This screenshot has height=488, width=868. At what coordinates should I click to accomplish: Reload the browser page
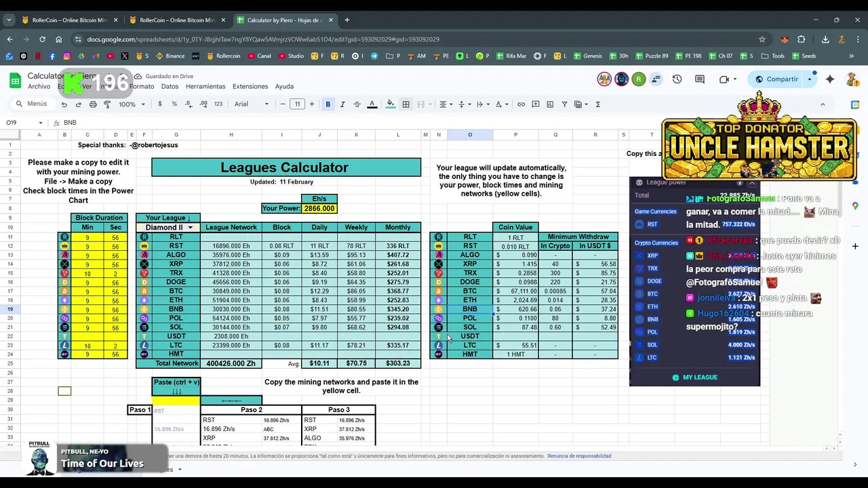click(x=42, y=39)
